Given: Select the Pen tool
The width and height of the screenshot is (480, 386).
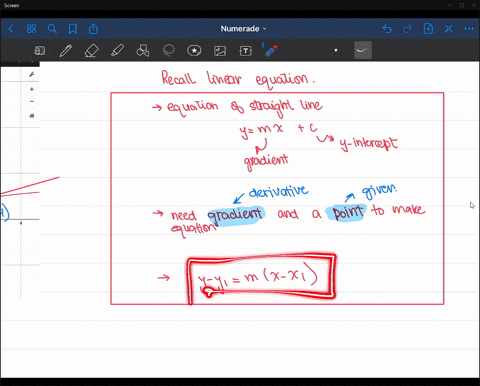Looking at the screenshot, I should coord(66,51).
